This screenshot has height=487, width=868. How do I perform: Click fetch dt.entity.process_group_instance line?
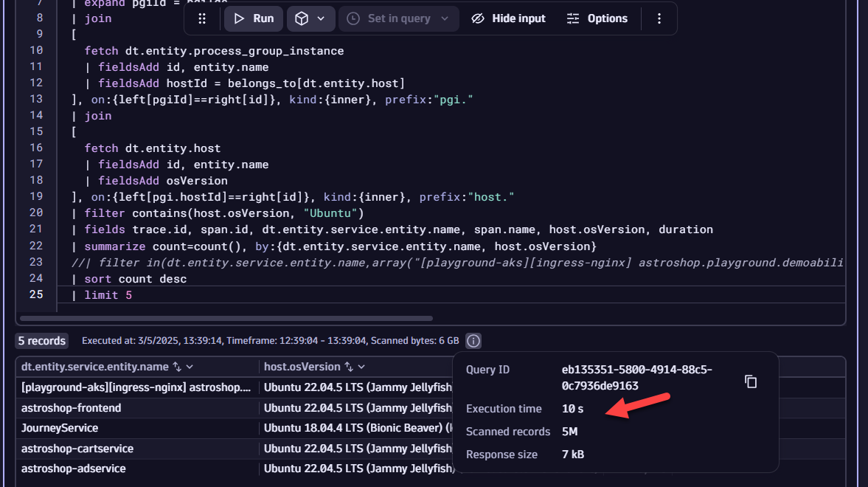pyautogui.click(x=214, y=51)
